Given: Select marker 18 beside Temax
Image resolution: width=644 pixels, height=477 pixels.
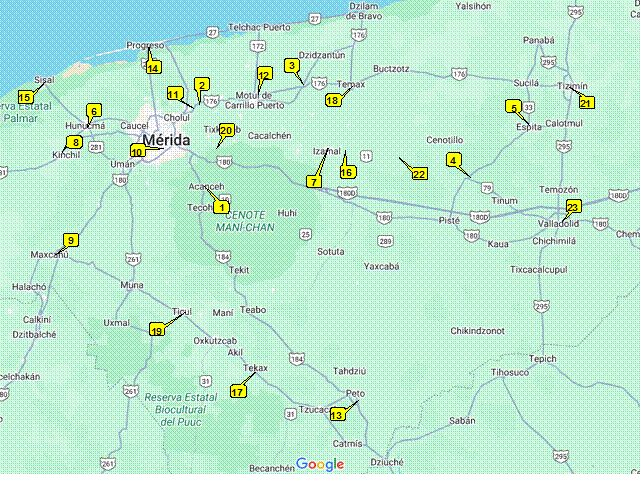Looking at the screenshot, I should point(333,100).
